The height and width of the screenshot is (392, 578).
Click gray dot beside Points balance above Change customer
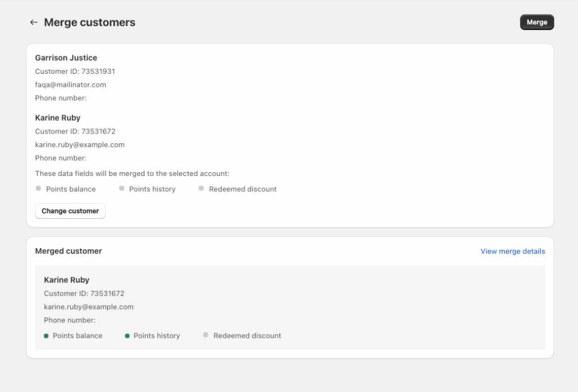click(x=38, y=188)
